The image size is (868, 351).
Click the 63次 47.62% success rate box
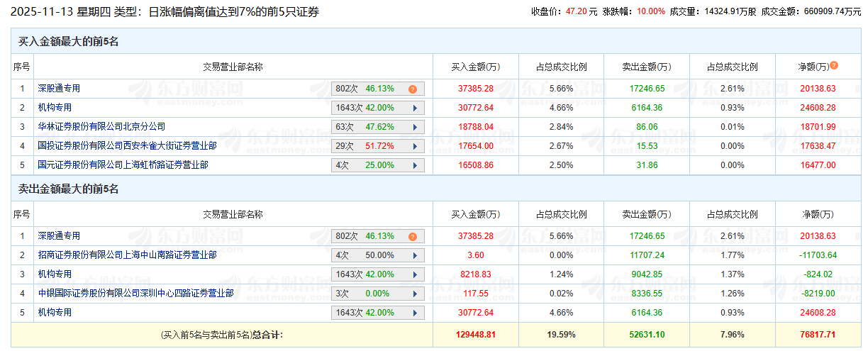coord(378,127)
